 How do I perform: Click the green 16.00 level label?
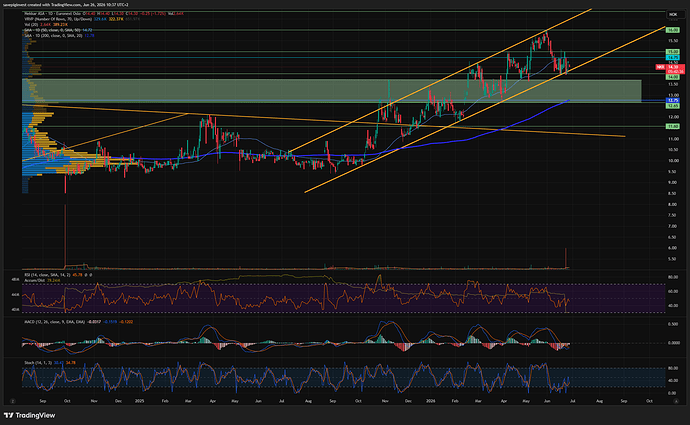pos(673,30)
